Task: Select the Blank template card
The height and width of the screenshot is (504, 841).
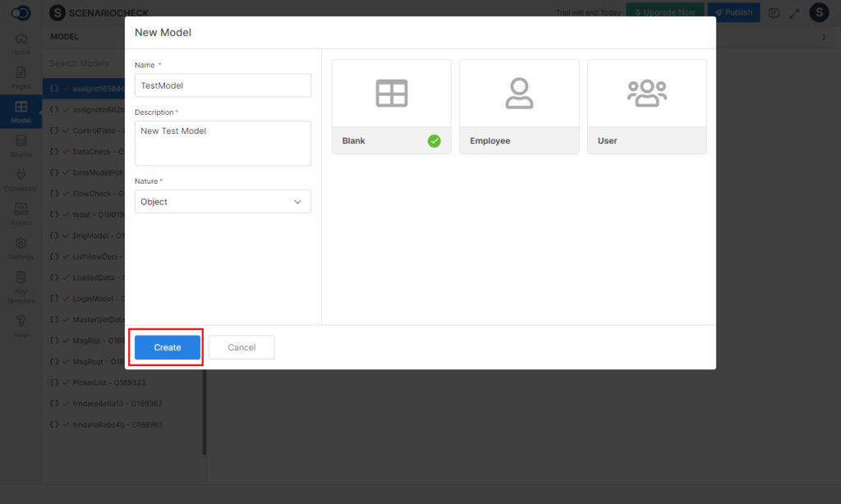Action: [x=392, y=107]
